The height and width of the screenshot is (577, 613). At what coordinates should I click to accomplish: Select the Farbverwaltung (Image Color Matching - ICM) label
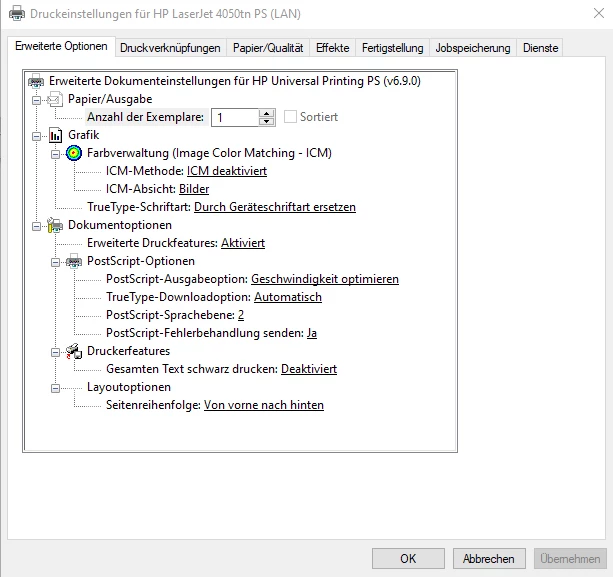click(x=209, y=153)
